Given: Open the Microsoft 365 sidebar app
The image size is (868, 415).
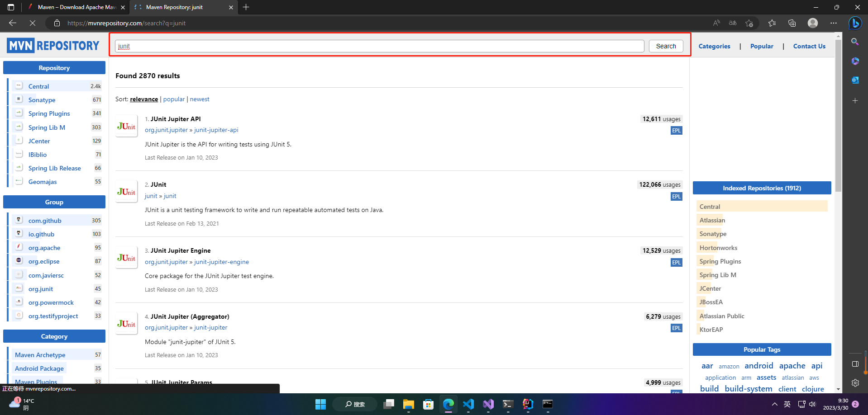Looking at the screenshot, I should click(855, 61).
